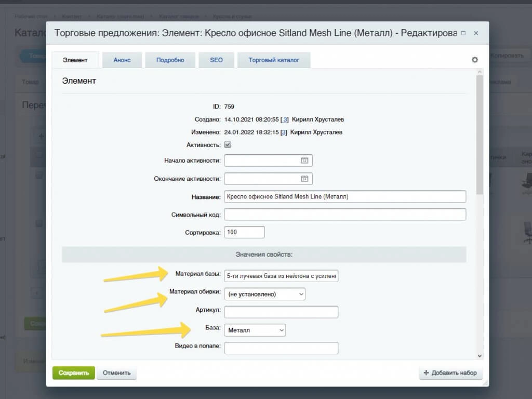Click the ID value 759

pos(229,107)
